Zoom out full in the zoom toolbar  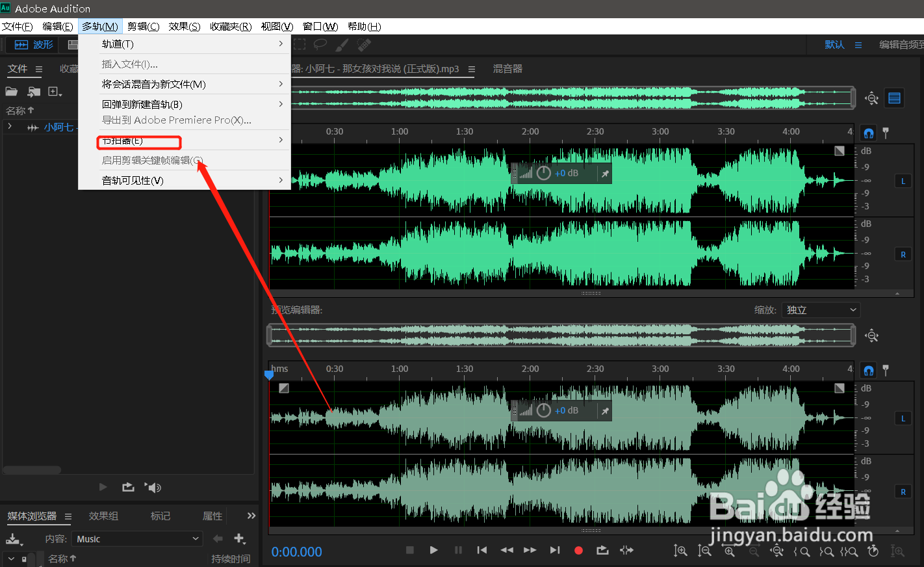777,551
